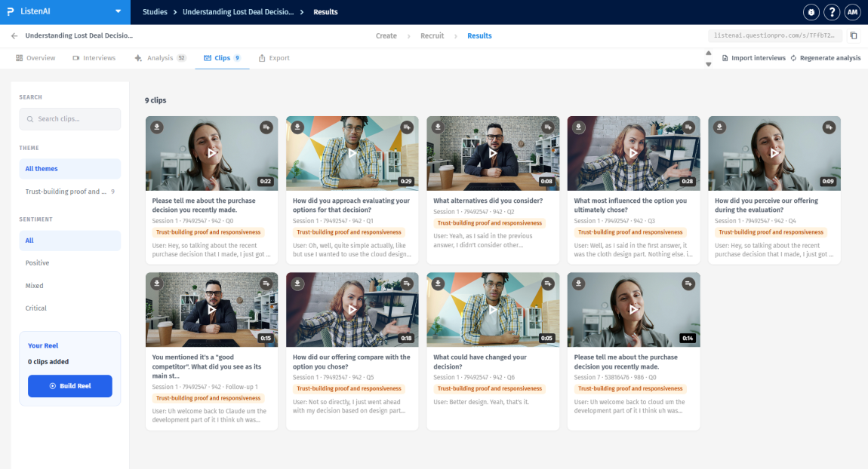Click the study URL field
868x469 pixels.
click(x=774, y=35)
